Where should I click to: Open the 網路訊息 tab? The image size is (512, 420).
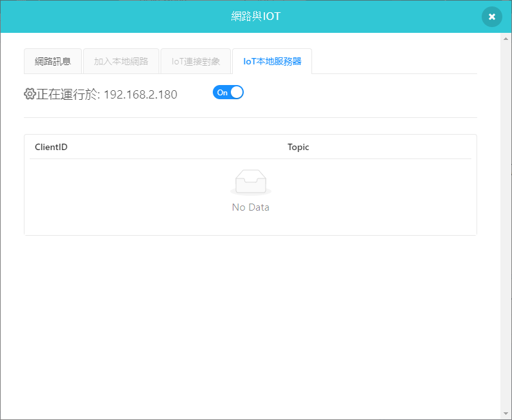click(53, 62)
